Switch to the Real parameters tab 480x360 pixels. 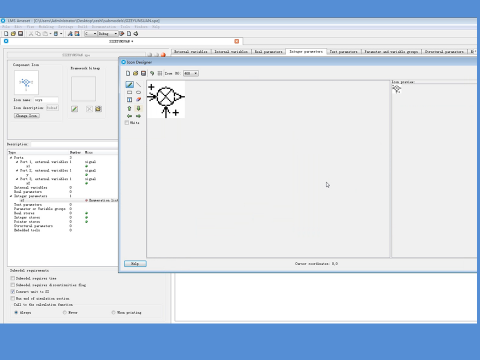point(268,52)
